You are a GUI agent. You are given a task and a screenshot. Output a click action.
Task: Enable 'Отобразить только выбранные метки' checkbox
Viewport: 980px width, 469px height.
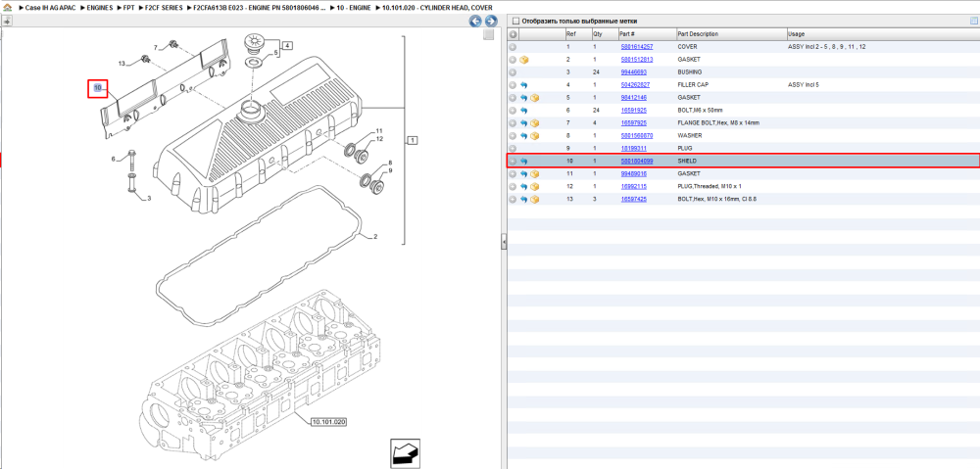point(515,22)
